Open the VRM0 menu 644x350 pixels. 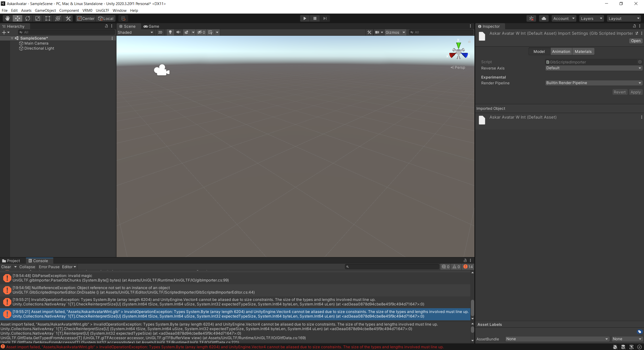87,10
